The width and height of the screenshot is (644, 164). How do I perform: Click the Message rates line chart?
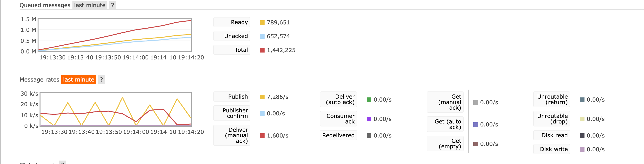[116, 109]
